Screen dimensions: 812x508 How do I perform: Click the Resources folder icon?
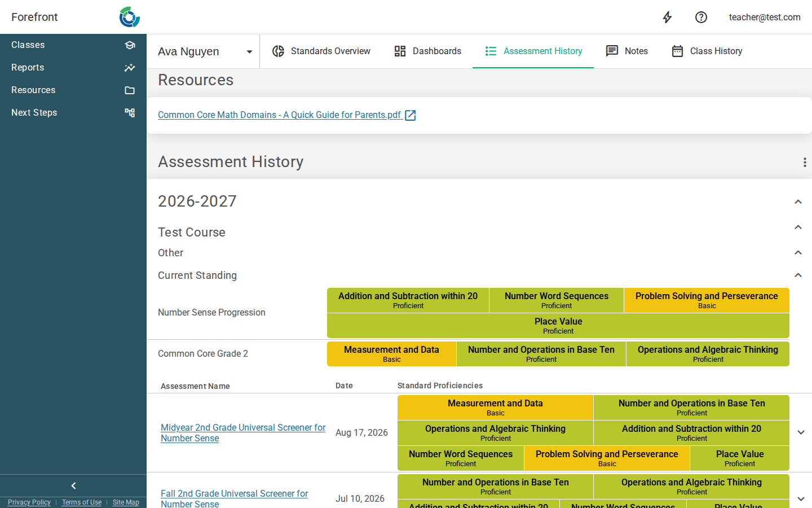[130, 90]
